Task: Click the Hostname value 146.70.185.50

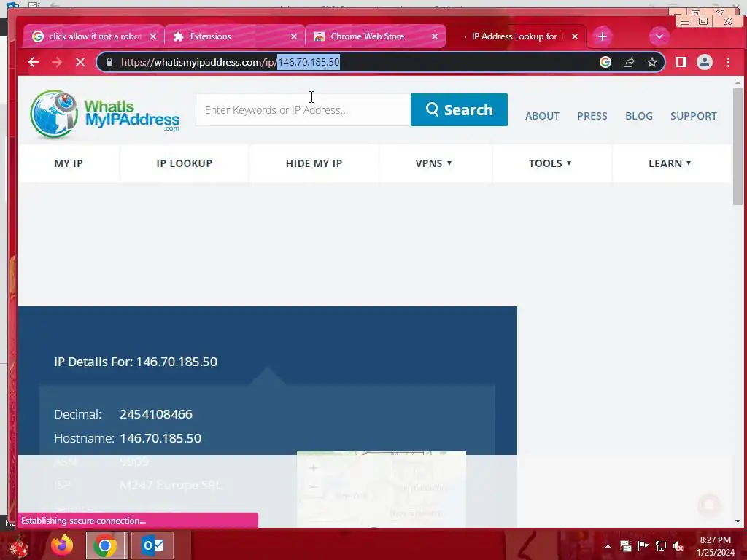Action: click(160, 438)
